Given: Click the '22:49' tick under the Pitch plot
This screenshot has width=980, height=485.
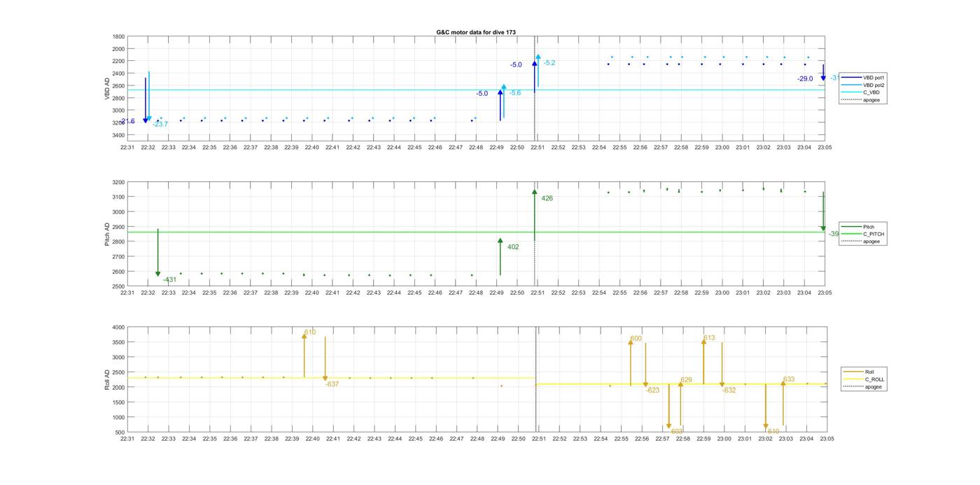Looking at the screenshot, I should click(496, 293).
